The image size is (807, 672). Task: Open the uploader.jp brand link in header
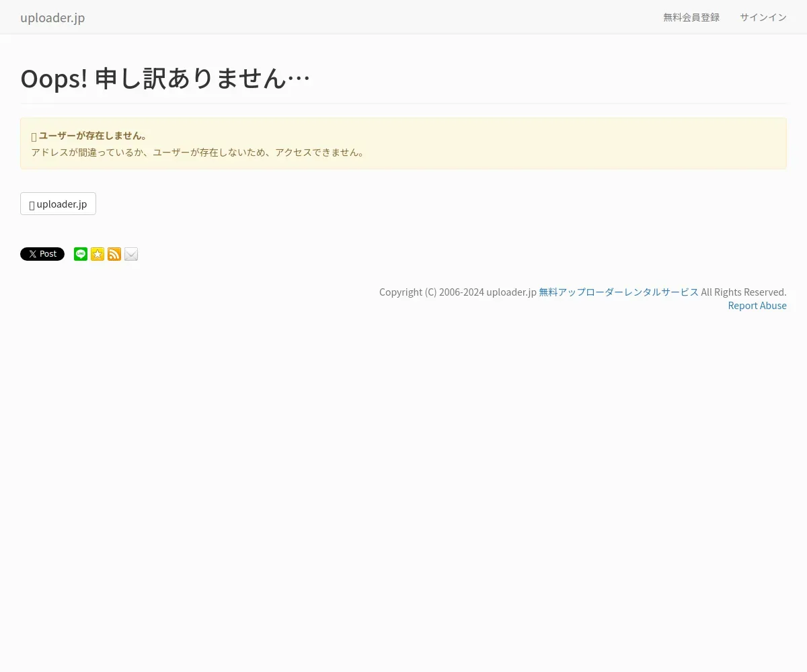tap(52, 17)
